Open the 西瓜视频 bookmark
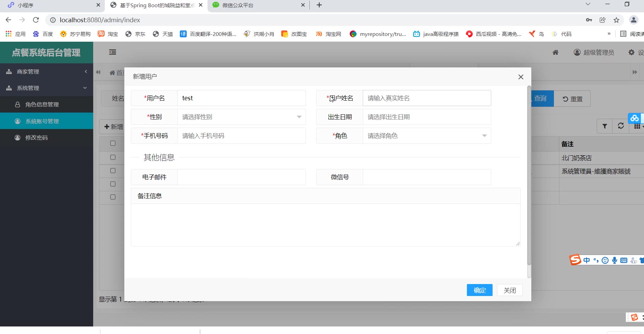The height and width of the screenshot is (334, 644). (494, 34)
